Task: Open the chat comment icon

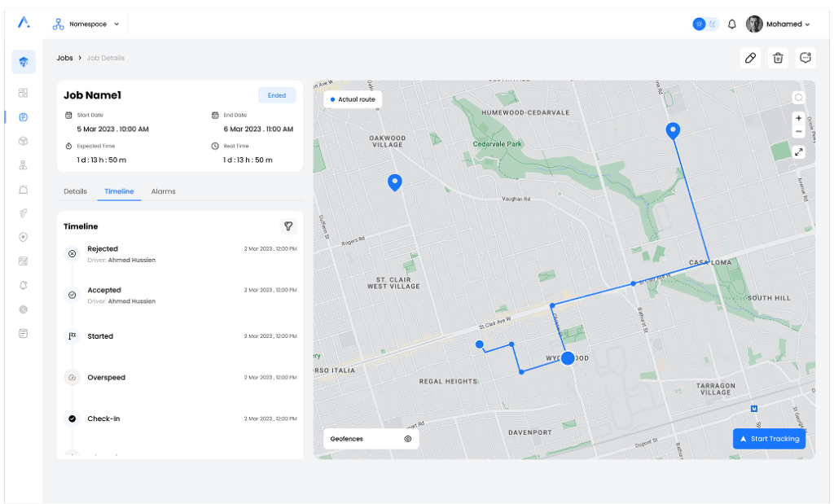Action: point(805,58)
